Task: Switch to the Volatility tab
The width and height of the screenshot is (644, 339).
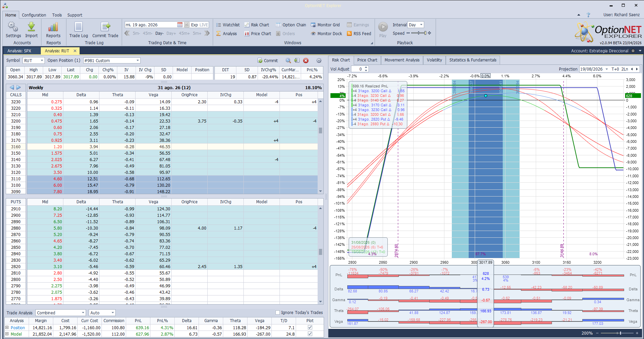Action: tap(434, 60)
